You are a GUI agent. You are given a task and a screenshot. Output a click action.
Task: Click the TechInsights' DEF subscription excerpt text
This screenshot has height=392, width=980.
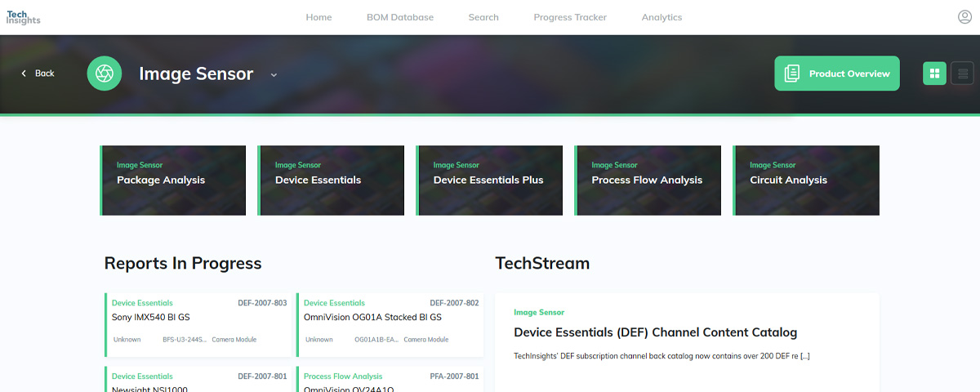click(x=661, y=356)
